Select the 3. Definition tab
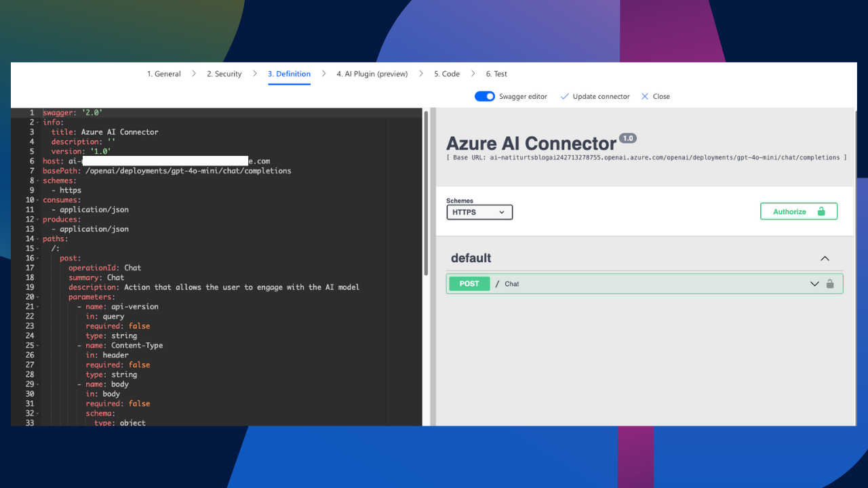 point(289,74)
